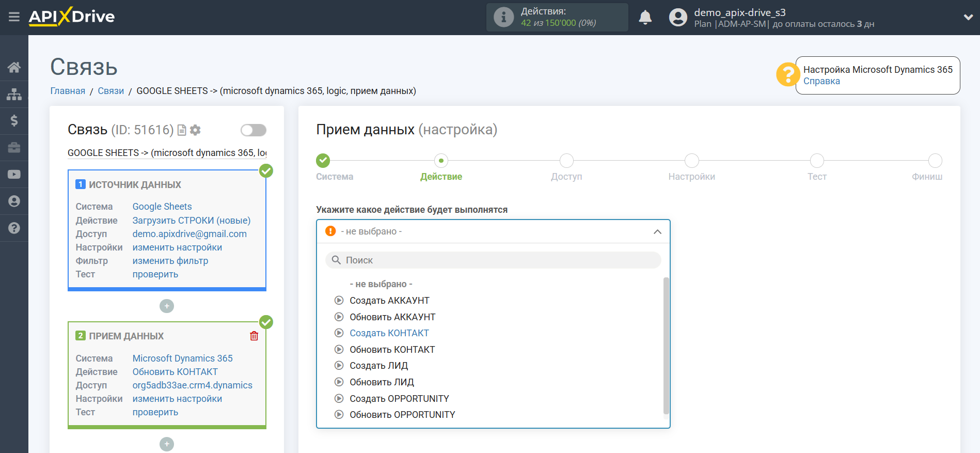This screenshot has height=453, width=980.
Task: Click the plus icon below data source block
Action: (x=167, y=306)
